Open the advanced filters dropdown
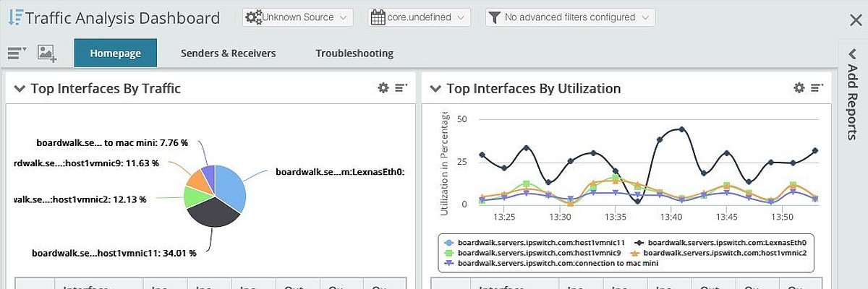The image size is (868, 289). pos(570,17)
